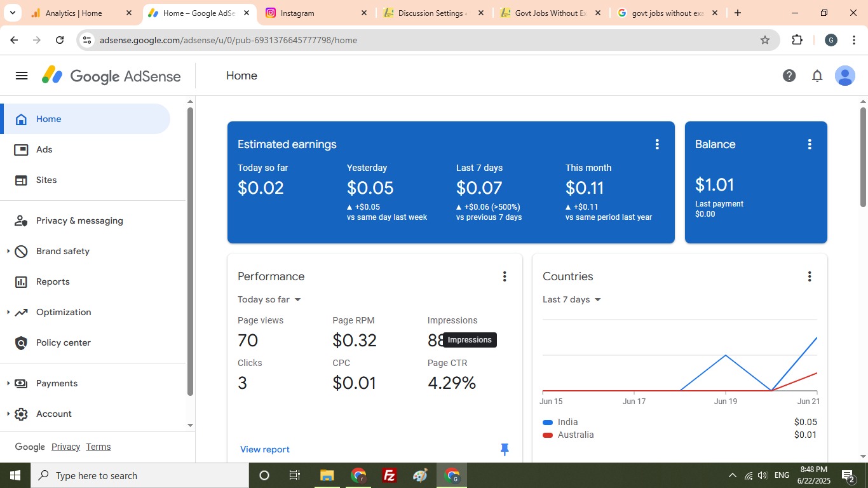Open the AdSense hamburger main menu
The image size is (868, 488).
pos(22,76)
